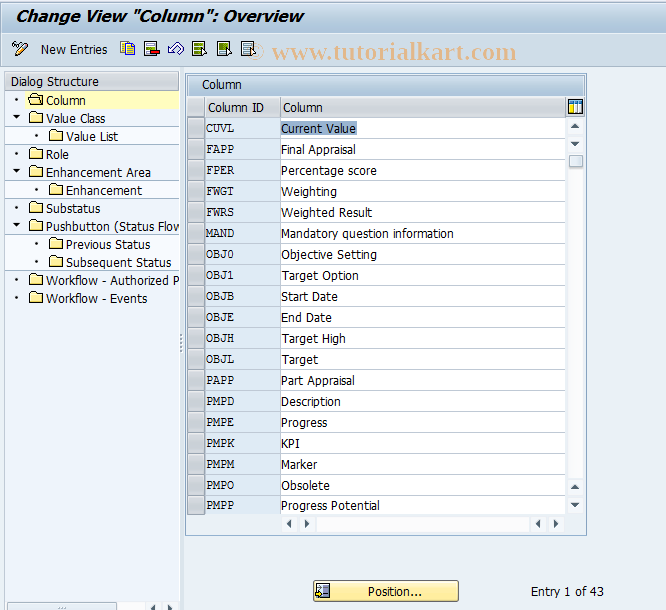666x610 pixels.
Task: Click the Current Value field
Action: click(x=423, y=128)
